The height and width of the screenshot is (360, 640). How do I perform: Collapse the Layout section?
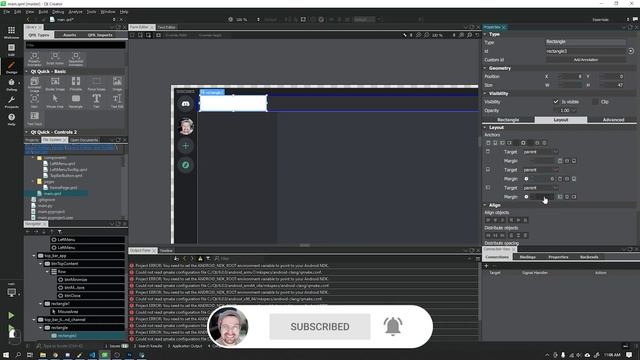[485, 127]
